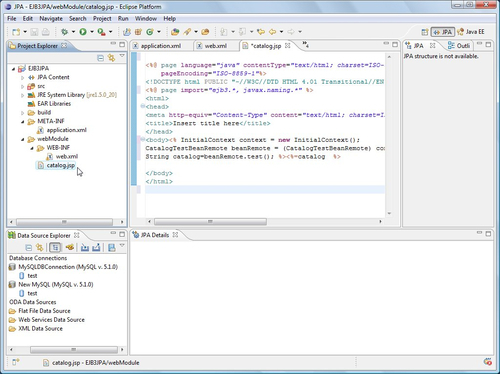Open the Back history dropdown arrow
The width and height of the screenshot is (500, 374).
tap(281, 32)
